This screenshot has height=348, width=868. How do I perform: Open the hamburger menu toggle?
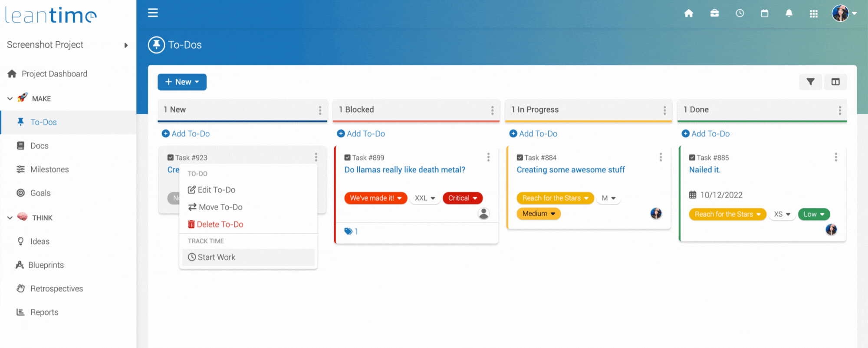153,13
